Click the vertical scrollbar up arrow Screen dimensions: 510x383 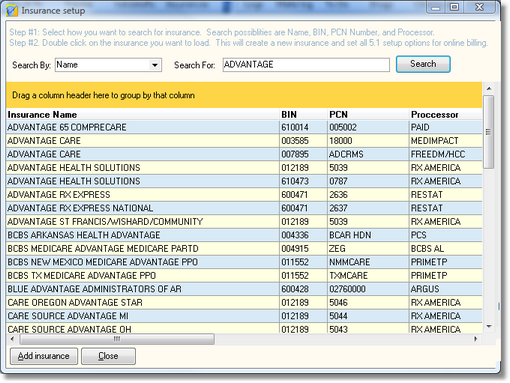click(489, 89)
